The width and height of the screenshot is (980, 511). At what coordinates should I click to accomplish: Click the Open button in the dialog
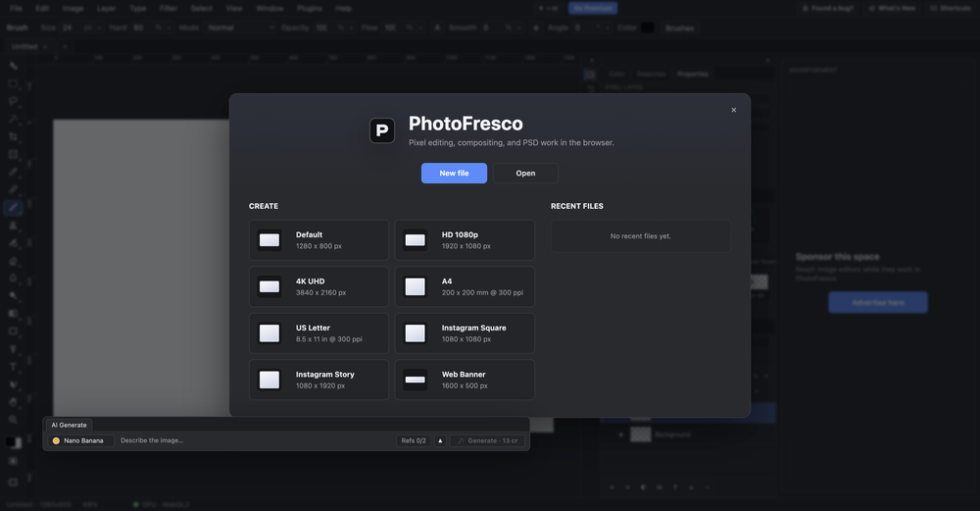click(x=525, y=174)
